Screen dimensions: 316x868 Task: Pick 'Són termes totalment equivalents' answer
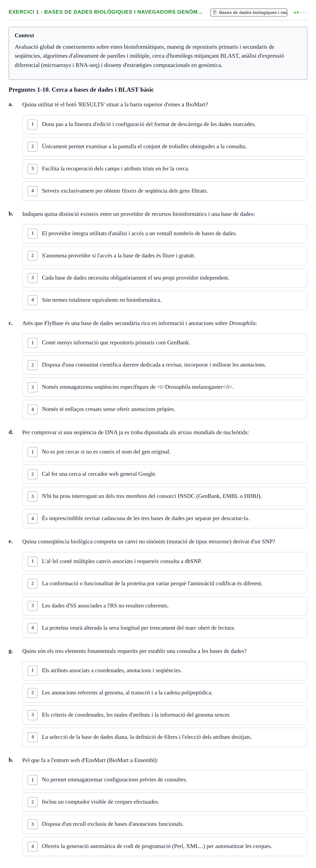pos(165,300)
